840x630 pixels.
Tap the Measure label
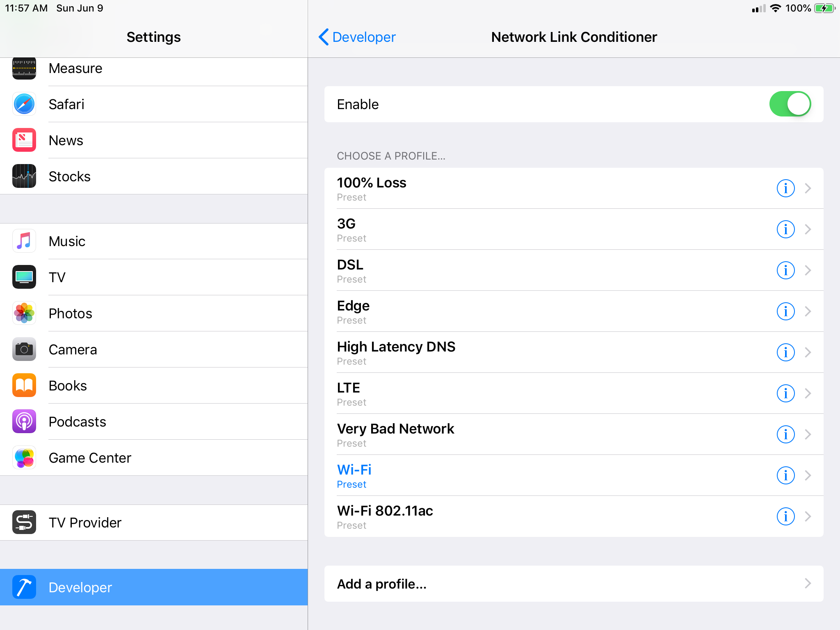pyautogui.click(x=75, y=68)
